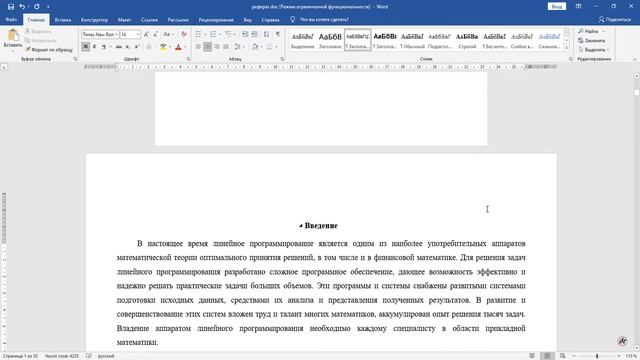Open the font size 14 dropdown
The image size is (640, 360).
point(138,35)
